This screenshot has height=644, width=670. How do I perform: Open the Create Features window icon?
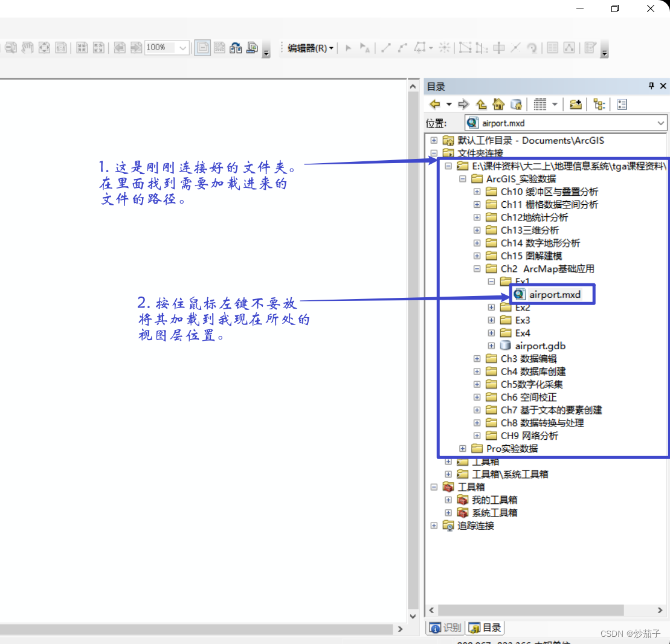(590, 48)
